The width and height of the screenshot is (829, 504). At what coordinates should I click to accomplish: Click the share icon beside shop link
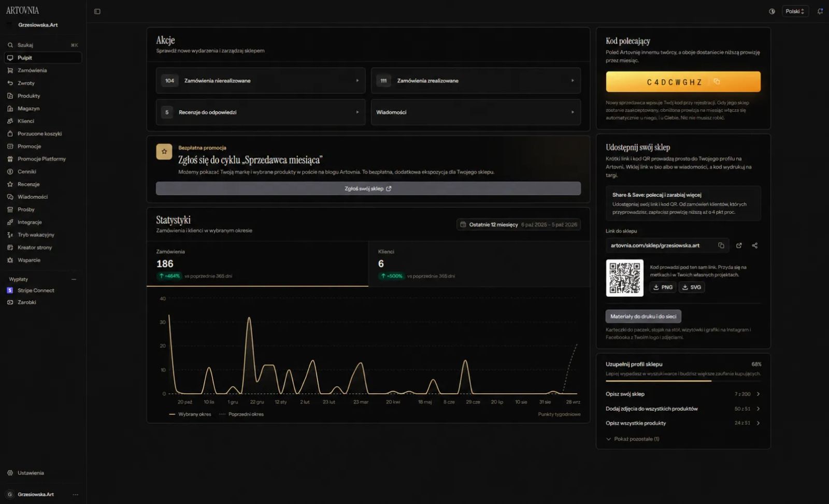[755, 246]
